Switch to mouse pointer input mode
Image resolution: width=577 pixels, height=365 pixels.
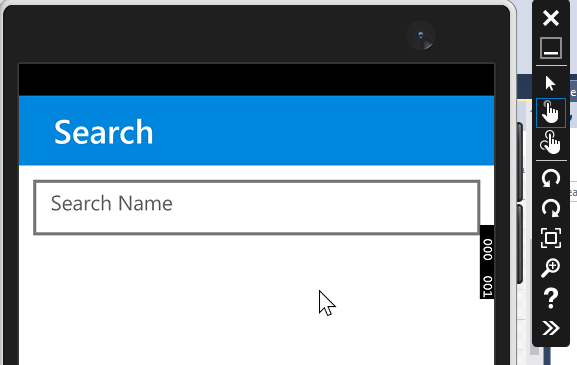click(x=551, y=83)
